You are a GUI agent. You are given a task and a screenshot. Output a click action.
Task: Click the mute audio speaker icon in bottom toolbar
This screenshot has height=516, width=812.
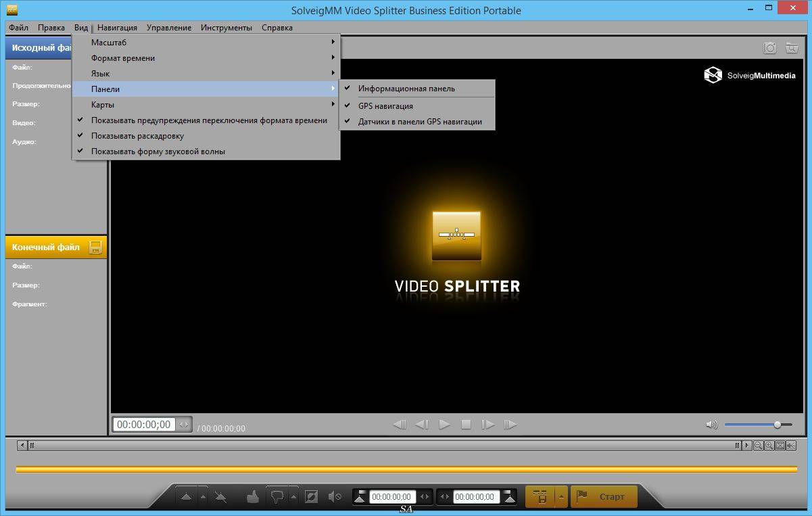(335, 497)
